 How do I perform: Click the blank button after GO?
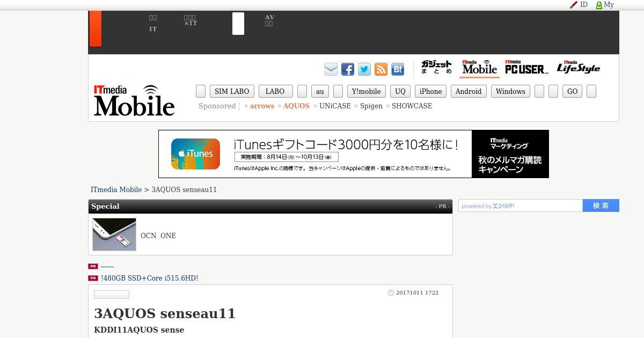coord(591,91)
